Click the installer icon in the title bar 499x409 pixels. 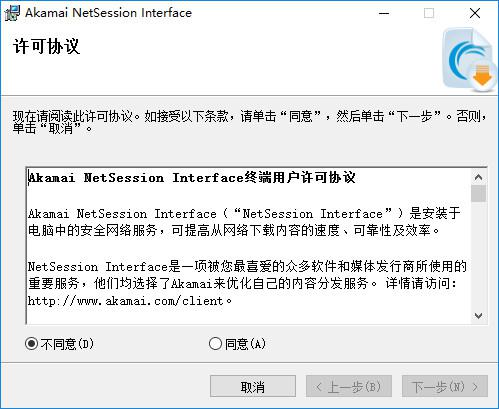(12, 13)
